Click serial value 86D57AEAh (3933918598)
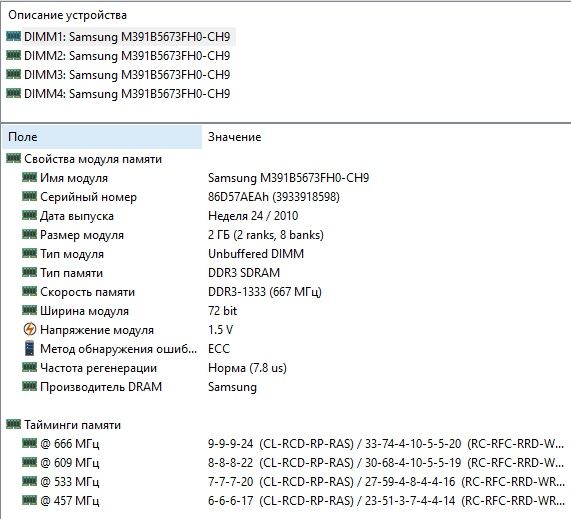 click(x=274, y=197)
